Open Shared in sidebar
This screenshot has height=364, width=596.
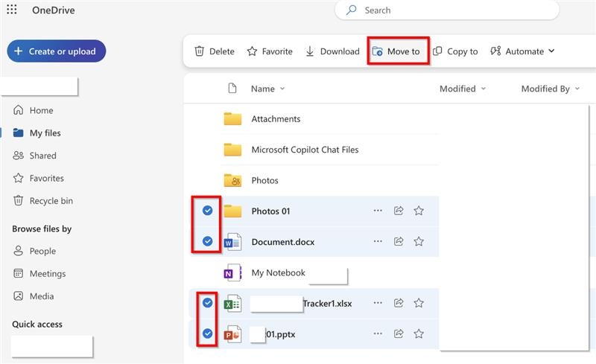pos(34,156)
